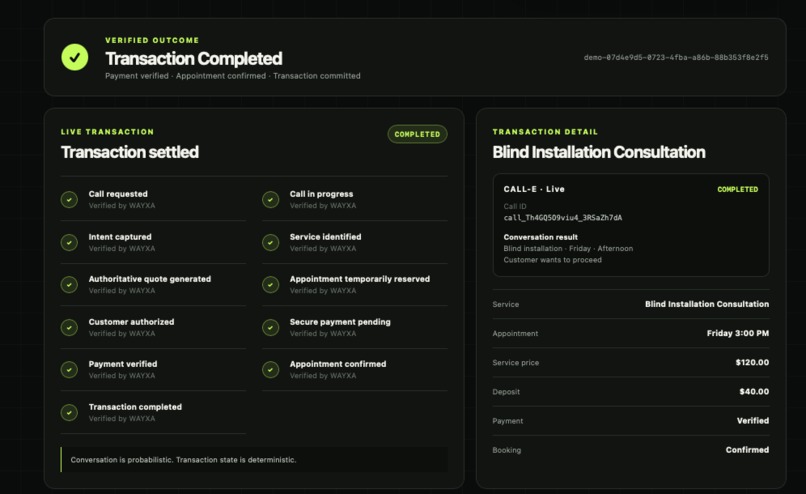Click the Payment verified subtitle line under heading

pos(233,76)
